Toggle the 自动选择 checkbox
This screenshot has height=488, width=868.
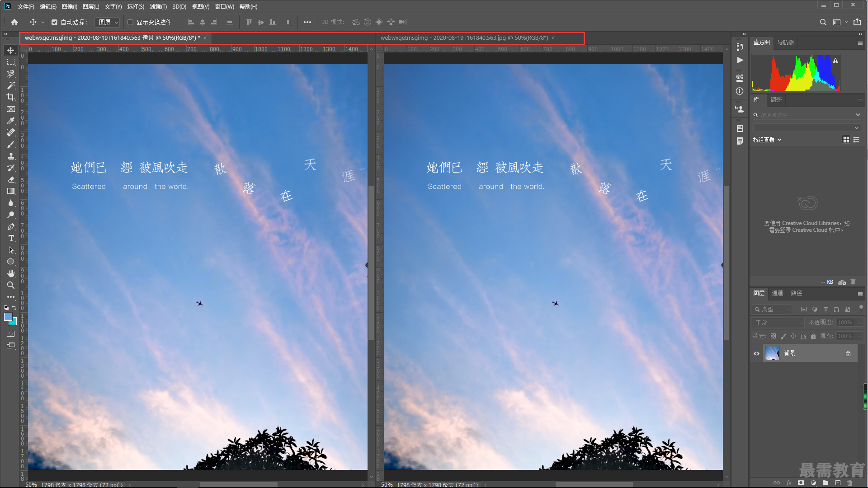pos(54,22)
